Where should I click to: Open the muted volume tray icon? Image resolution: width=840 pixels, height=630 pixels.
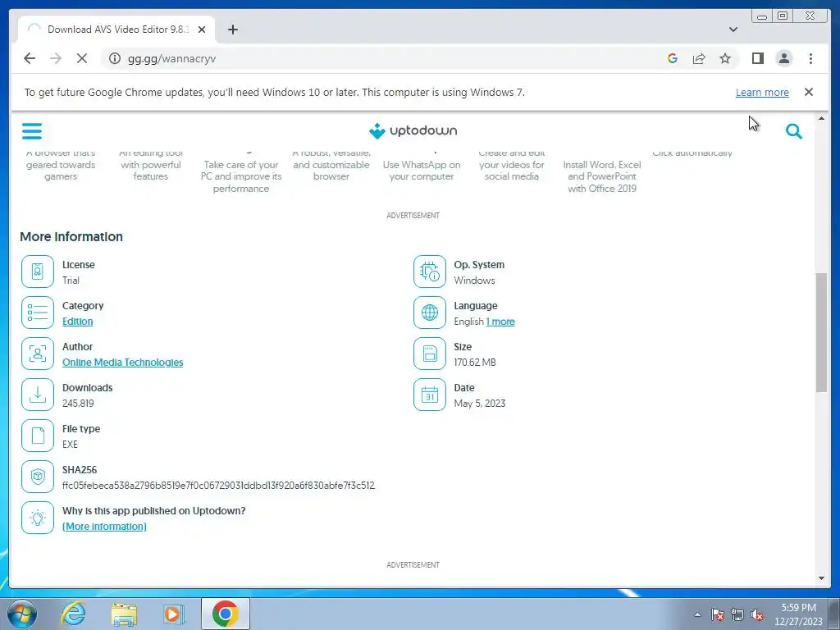click(756, 615)
